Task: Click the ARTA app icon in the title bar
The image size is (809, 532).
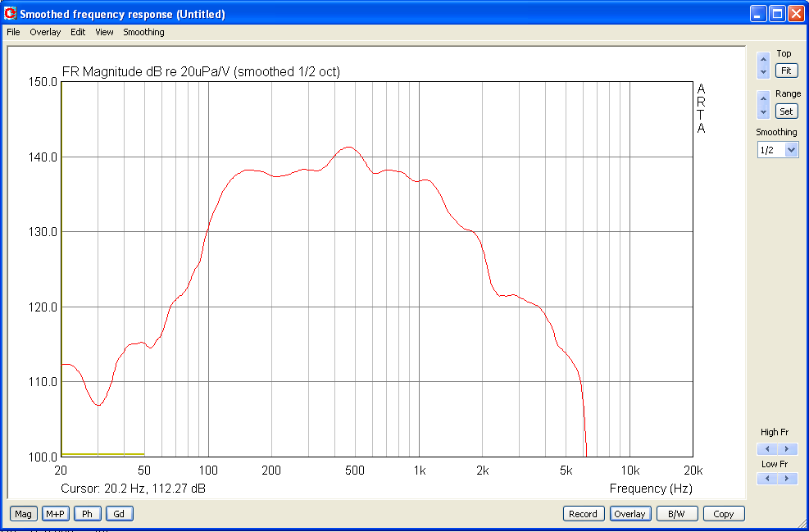Action: [11, 13]
